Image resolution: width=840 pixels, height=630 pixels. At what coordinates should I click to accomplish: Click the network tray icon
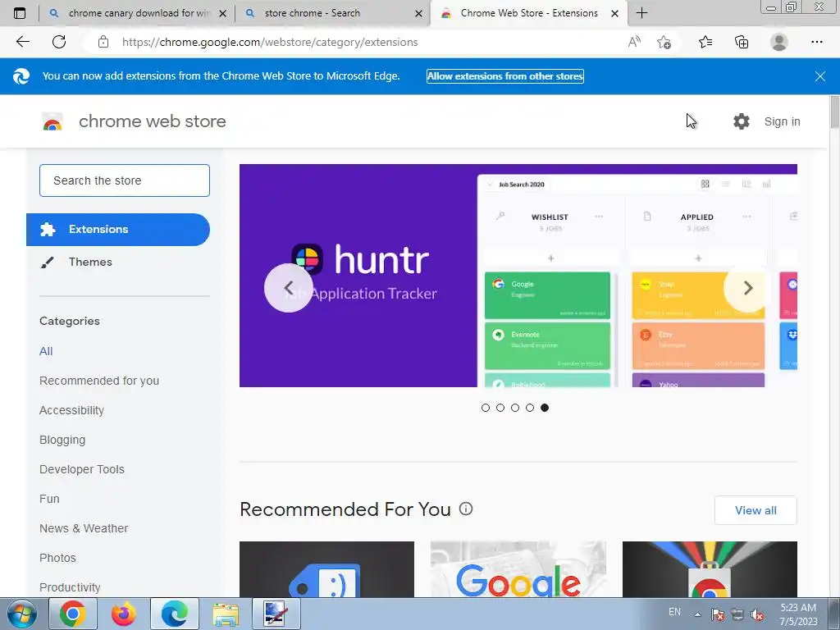click(x=737, y=614)
